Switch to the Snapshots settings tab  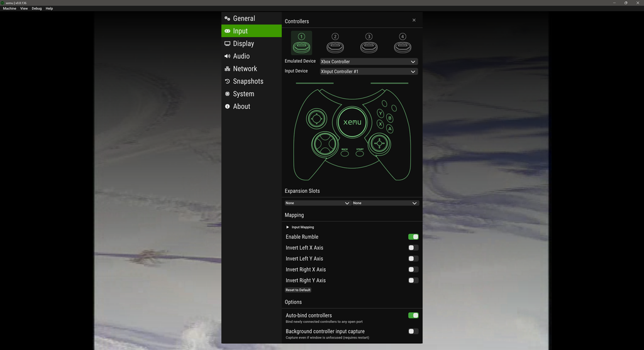252,81
